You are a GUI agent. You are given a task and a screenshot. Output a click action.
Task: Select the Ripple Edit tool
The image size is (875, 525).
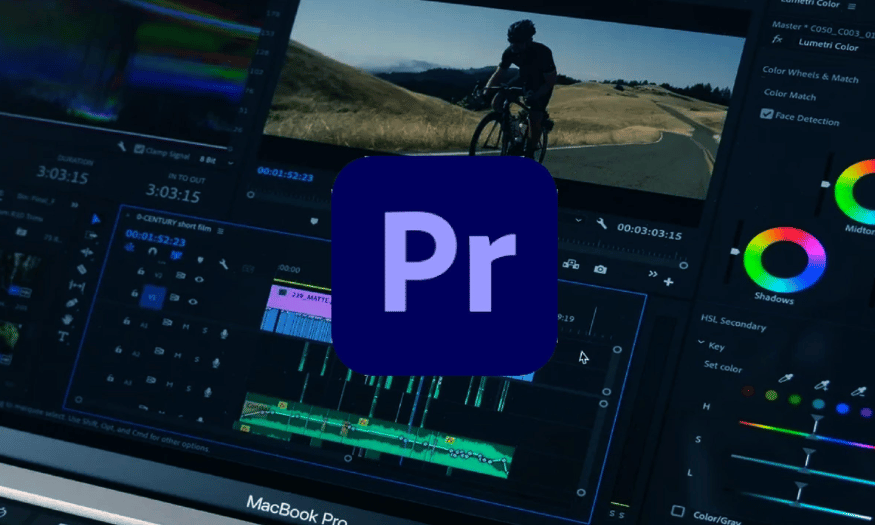pos(86,252)
